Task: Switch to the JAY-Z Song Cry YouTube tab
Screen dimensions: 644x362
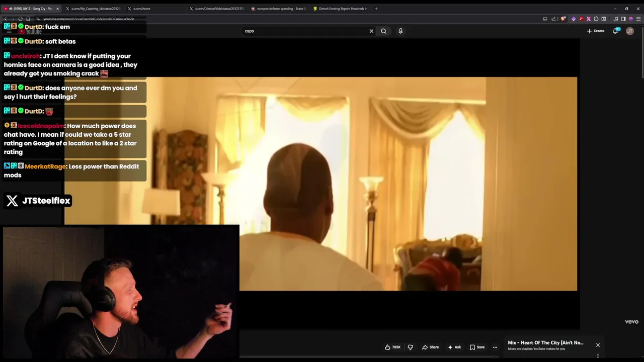Action: (x=31, y=9)
